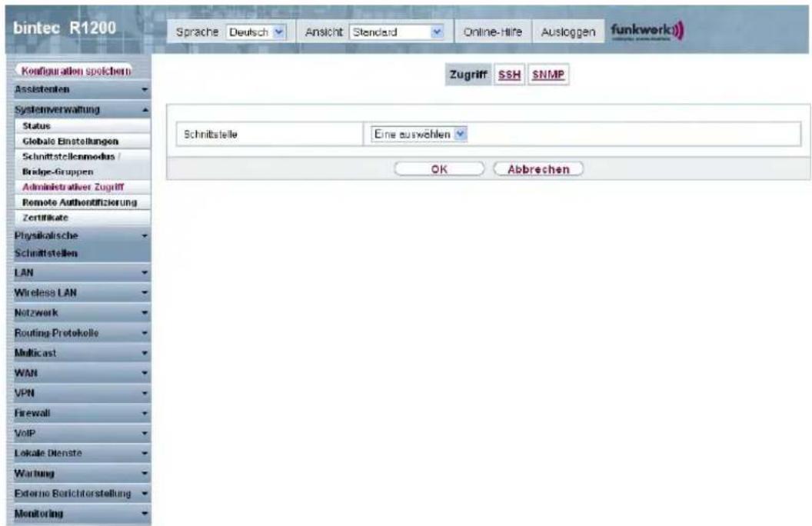Open Remote Authentifizierung
This screenshot has height=526, width=812.
pos(83,202)
